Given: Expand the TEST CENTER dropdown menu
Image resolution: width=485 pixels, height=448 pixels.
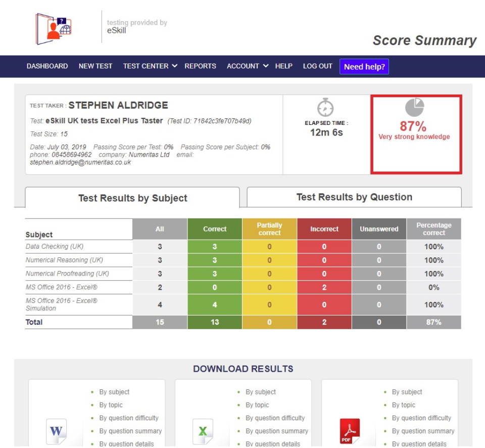Looking at the screenshot, I should click(x=150, y=66).
